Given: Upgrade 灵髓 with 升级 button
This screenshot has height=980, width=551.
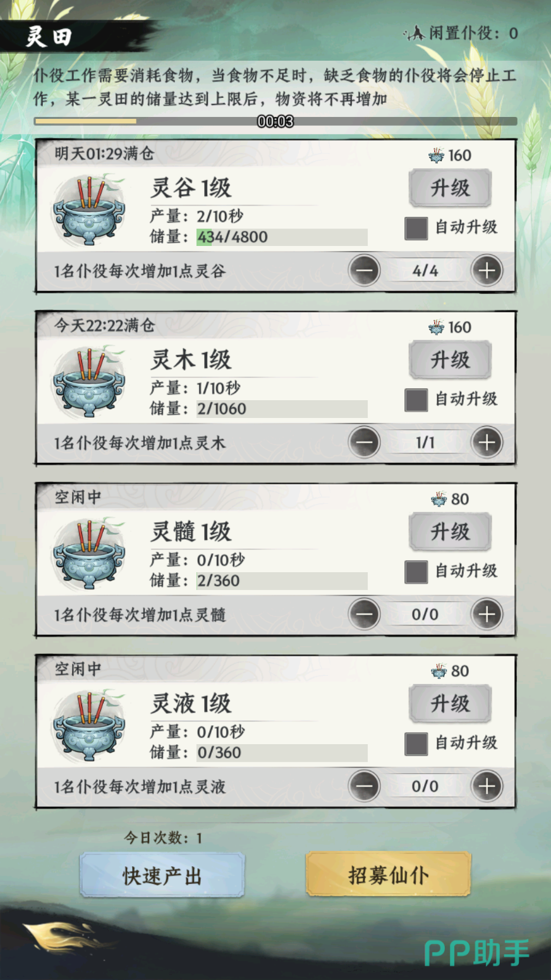Looking at the screenshot, I should pyautogui.click(x=450, y=532).
